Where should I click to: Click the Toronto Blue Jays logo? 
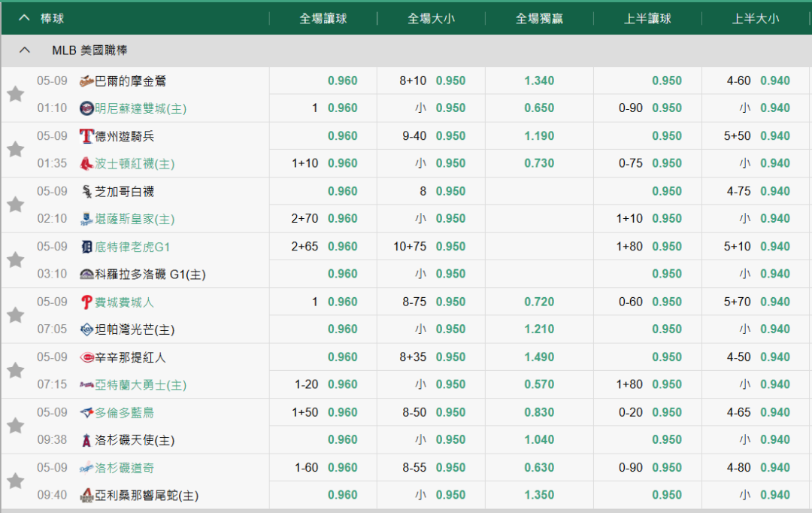click(x=86, y=413)
